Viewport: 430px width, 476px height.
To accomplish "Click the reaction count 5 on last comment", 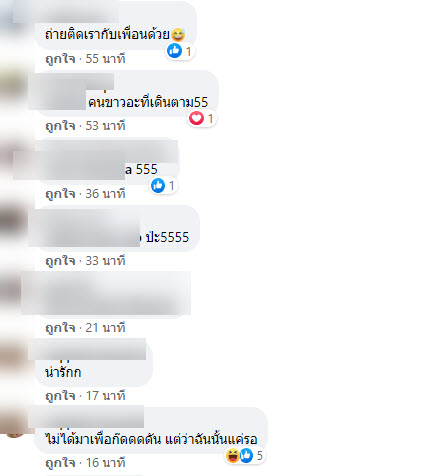I will click(x=260, y=455).
